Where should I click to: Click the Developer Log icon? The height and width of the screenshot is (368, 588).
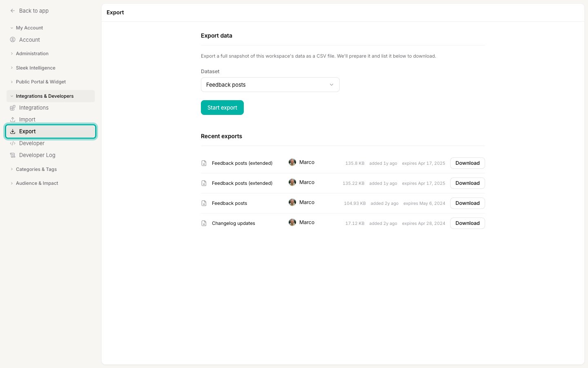(x=13, y=155)
